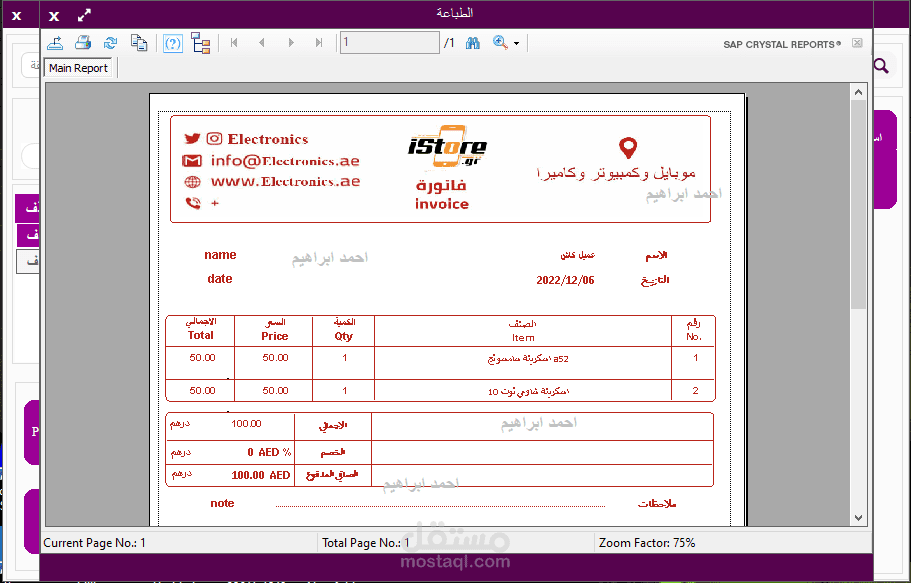Go to next page arrow
911x583 pixels.
coord(290,42)
